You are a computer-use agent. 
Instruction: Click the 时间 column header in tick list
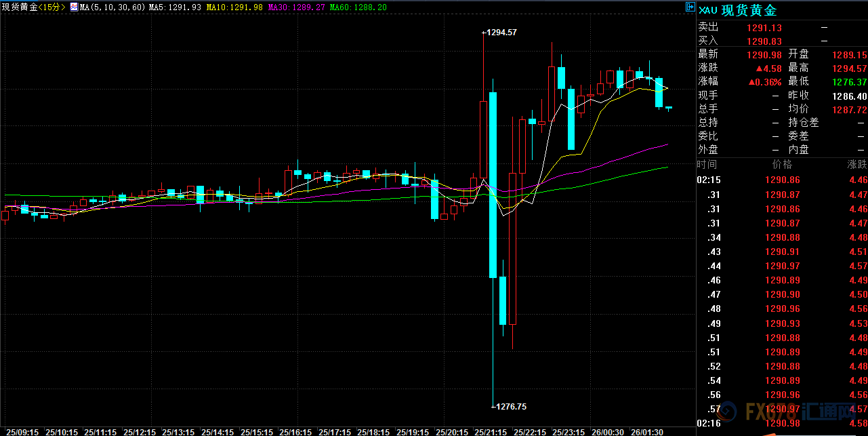point(707,165)
